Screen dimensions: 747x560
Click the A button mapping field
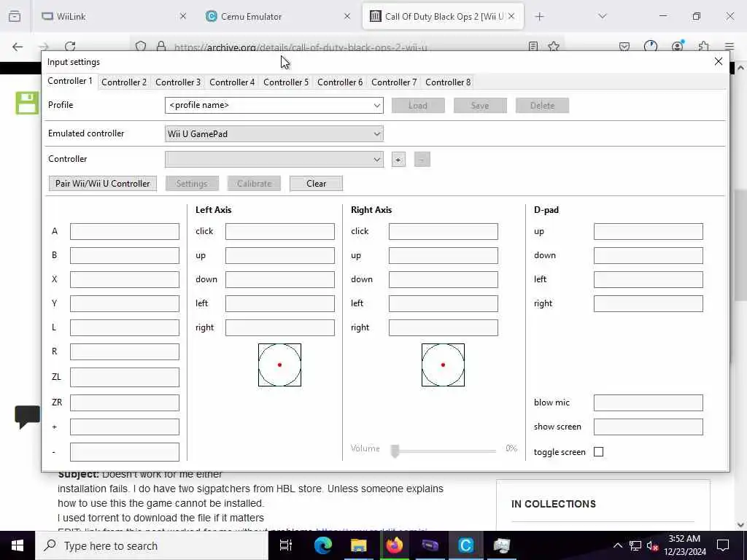pyautogui.click(x=125, y=231)
